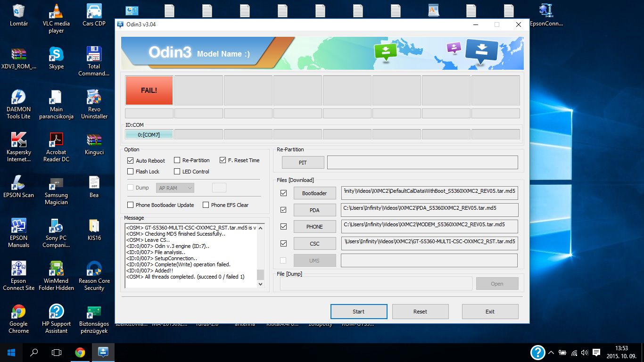644x362 pixels.
Task: Open Acrobat Reader DC shortcut
Action: (56, 147)
